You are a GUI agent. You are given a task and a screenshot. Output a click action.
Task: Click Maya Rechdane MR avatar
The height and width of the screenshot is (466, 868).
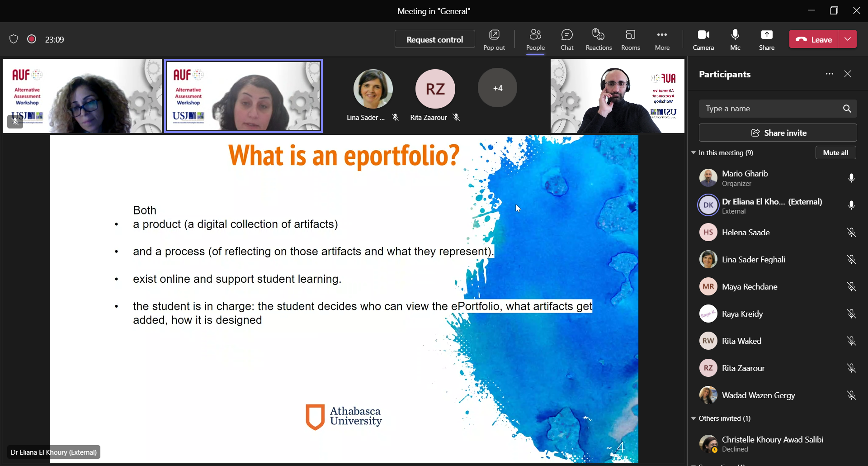(708, 287)
